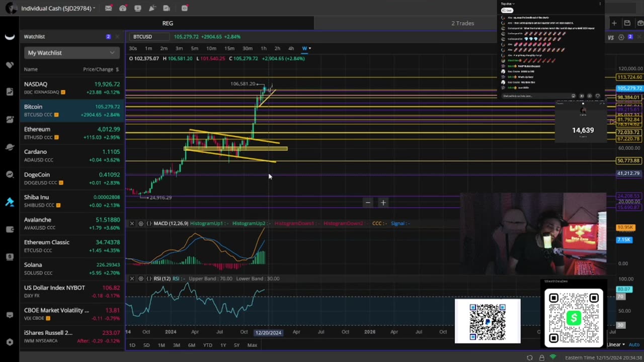644x362 pixels.
Task: Zoom out chart with minus button
Action: click(x=368, y=203)
